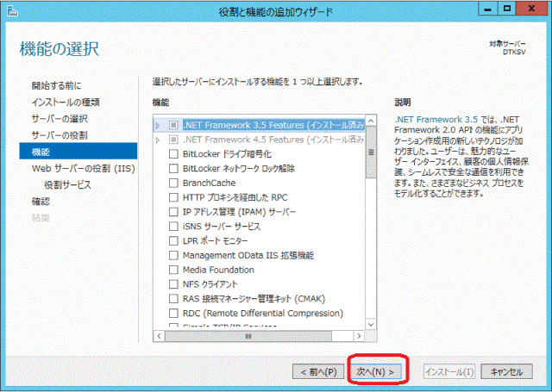Select NFS クライアント row text

pos(210,284)
